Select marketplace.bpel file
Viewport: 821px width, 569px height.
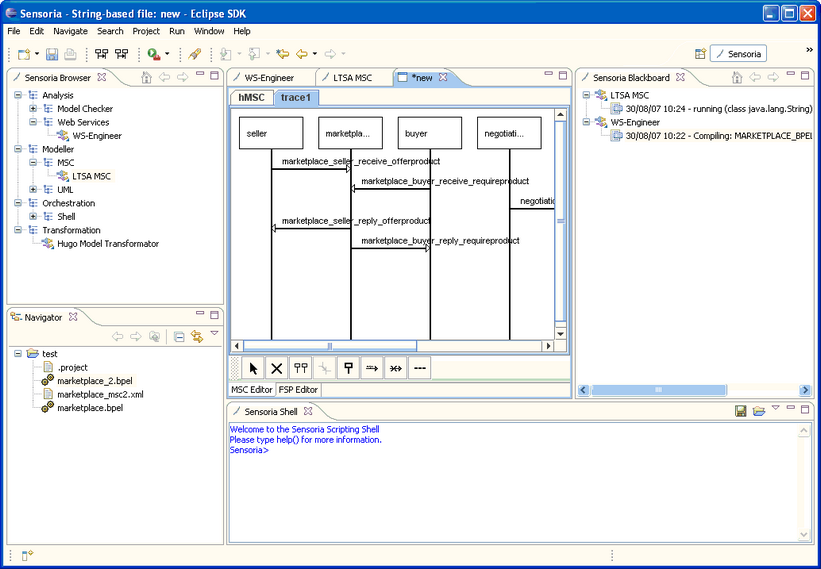[83, 408]
